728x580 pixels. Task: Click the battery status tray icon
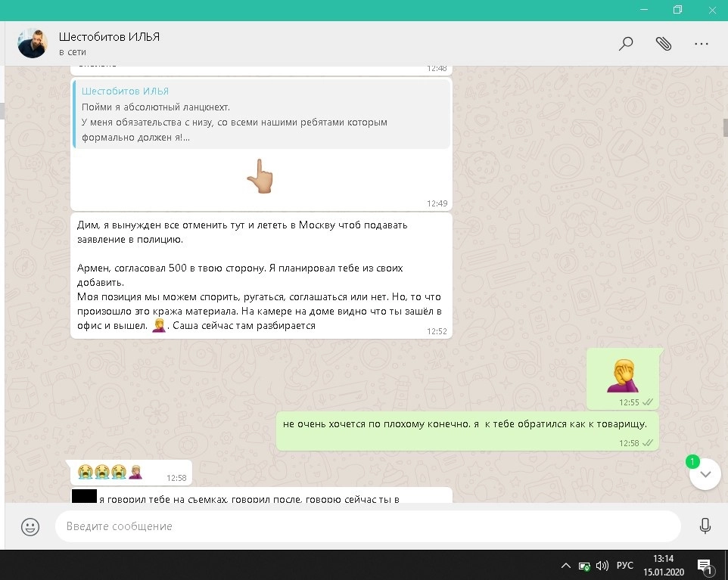pyautogui.click(x=584, y=565)
